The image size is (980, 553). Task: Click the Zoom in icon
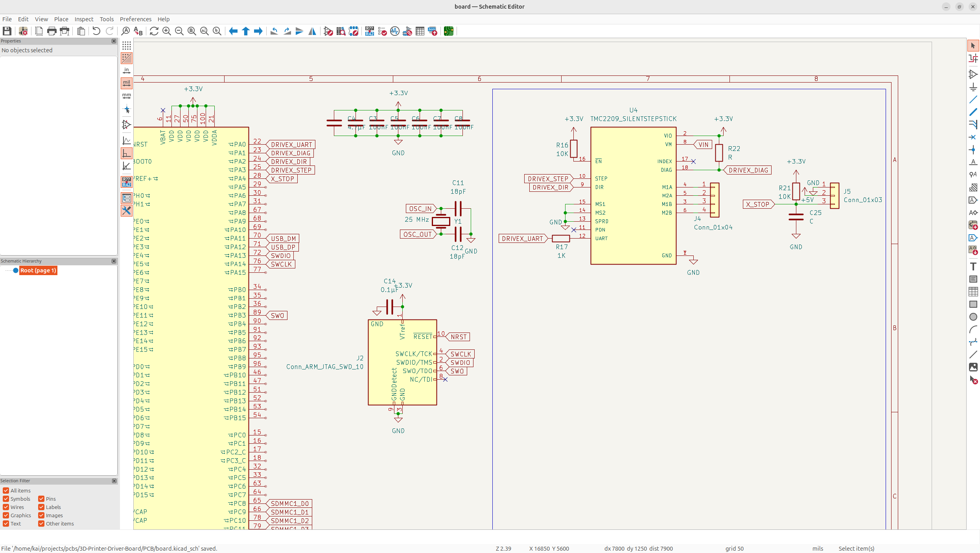pos(167,31)
